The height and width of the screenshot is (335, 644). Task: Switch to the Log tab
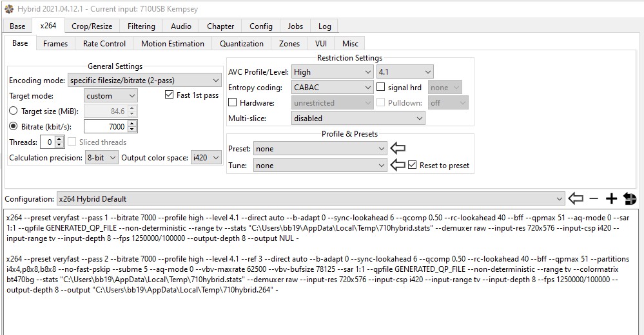pos(324,26)
